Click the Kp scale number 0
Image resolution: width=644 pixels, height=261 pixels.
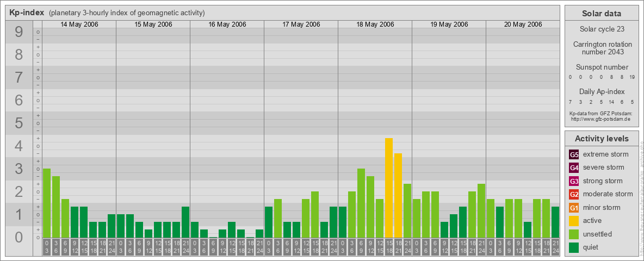pos(19,237)
